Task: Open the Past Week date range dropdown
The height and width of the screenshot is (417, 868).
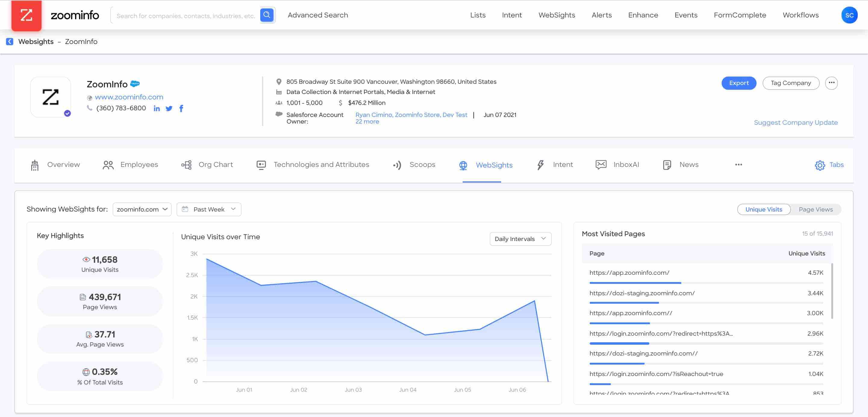Action: 209,209
